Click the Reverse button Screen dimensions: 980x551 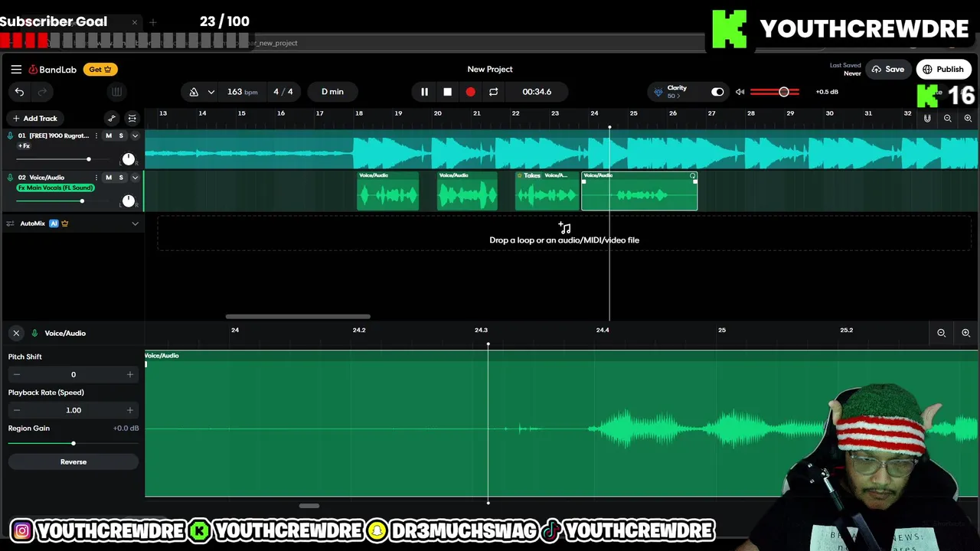(73, 462)
